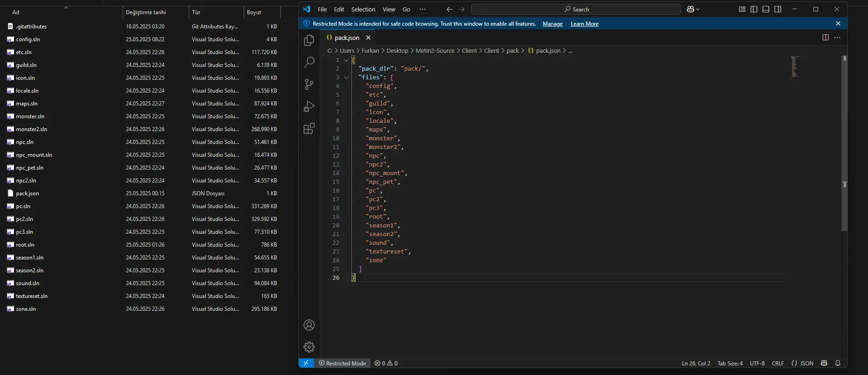The image size is (868, 375).
Task: Open the Run and Debug view
Action: pyautogui.click(x=309, y=106)
